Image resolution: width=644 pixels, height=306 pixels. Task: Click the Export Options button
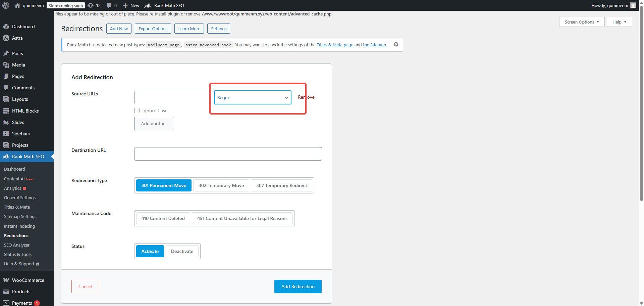tap(153, 29)
